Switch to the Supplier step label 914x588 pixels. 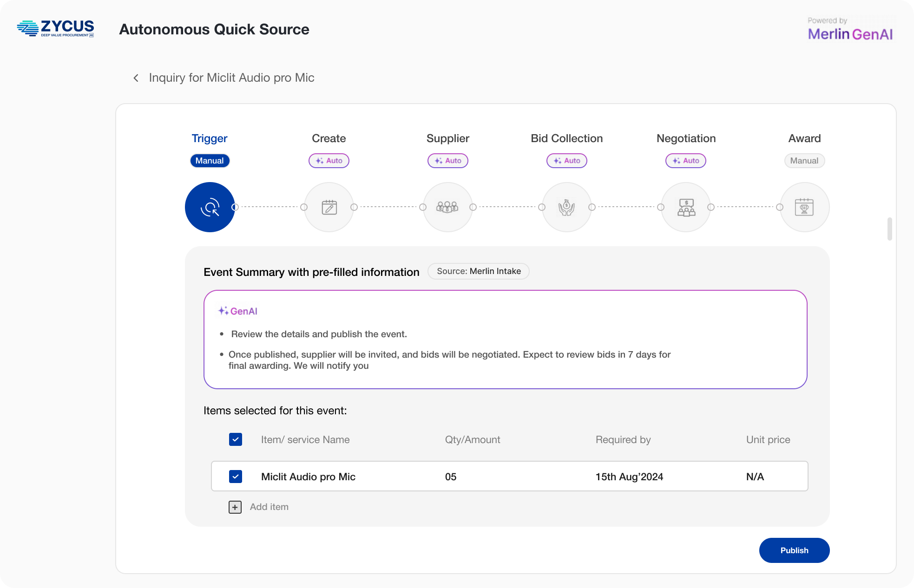(448, 138)
